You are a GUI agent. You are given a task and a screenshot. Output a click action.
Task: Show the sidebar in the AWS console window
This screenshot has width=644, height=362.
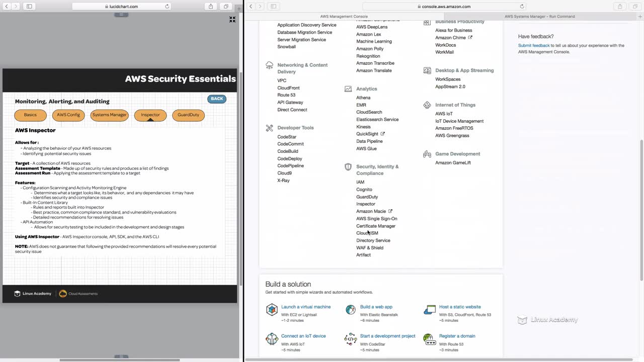tap(274, 7)
